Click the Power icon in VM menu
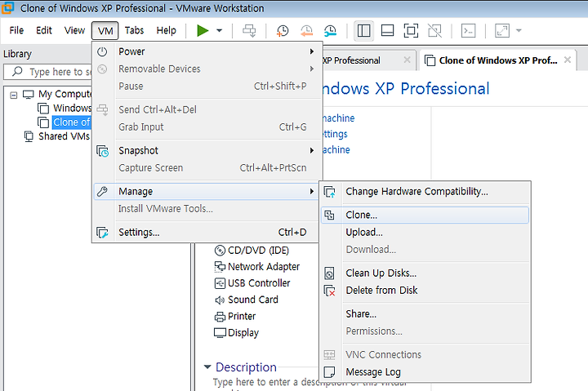This screenshot has width=588, height=391. [102, 51]
